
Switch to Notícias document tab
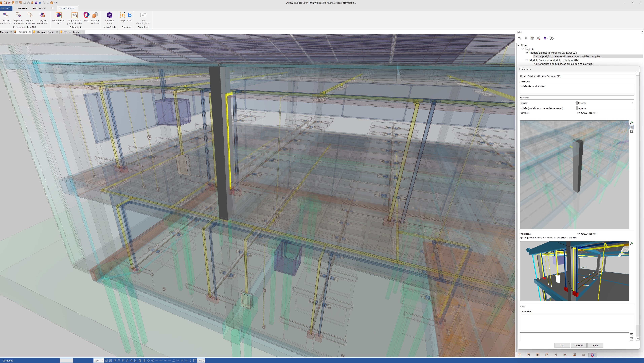pos(4,32)
